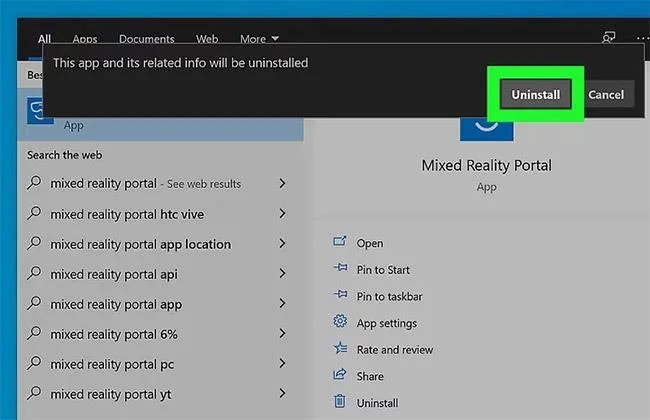This screenshot has height=420, width=650.
Task: Expand the More filter dropdown
Action: (259, 39)
